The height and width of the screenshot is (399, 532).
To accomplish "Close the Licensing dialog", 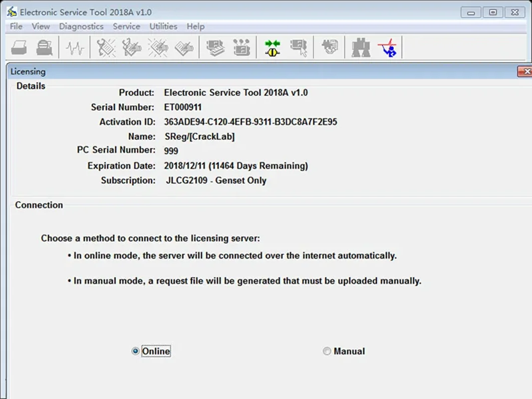I will 525,71.
